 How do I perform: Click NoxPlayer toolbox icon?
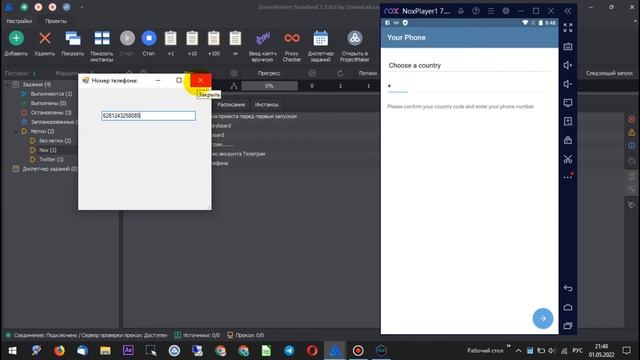coord(568,140)
